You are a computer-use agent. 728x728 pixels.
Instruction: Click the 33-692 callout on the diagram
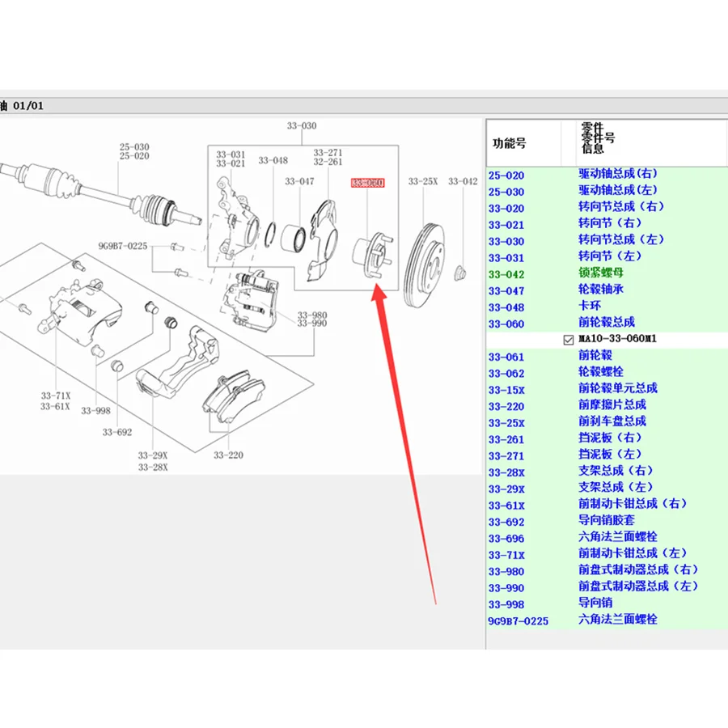pyautogui.click(x=117, y=432)
